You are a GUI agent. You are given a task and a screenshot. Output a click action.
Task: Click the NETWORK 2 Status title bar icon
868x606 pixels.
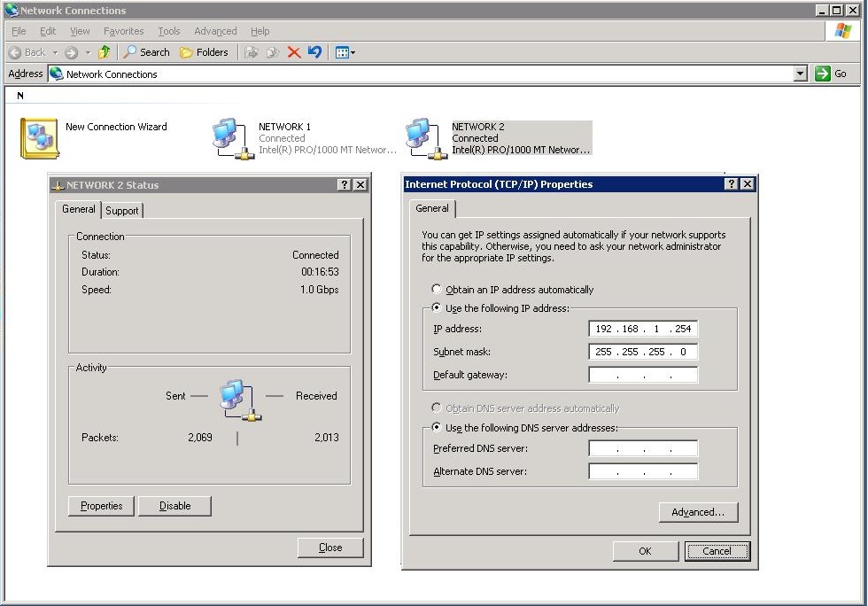click(x=58, y=185)
